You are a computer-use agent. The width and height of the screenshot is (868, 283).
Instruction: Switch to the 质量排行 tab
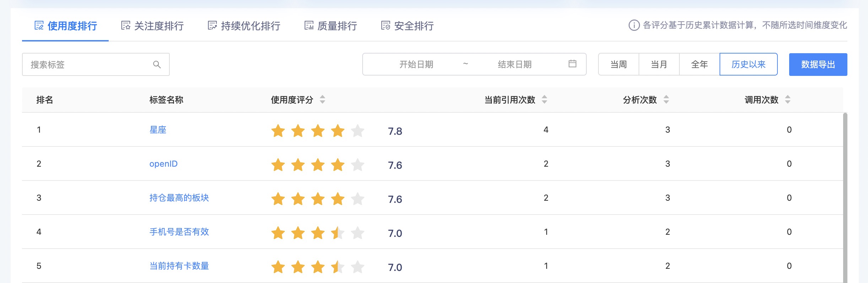pyautogui.click(x=331, y=26)
